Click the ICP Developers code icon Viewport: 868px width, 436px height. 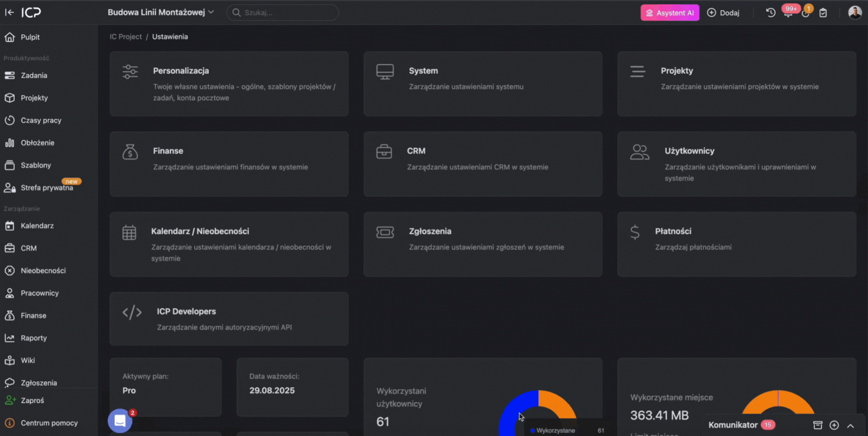pyautogui.click(x=132, y=313)
